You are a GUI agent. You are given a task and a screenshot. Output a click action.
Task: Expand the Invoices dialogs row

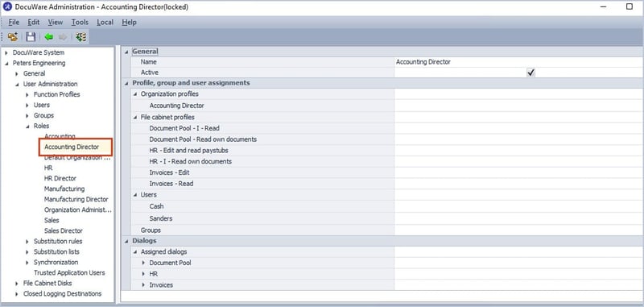click(x=144, y=284)
